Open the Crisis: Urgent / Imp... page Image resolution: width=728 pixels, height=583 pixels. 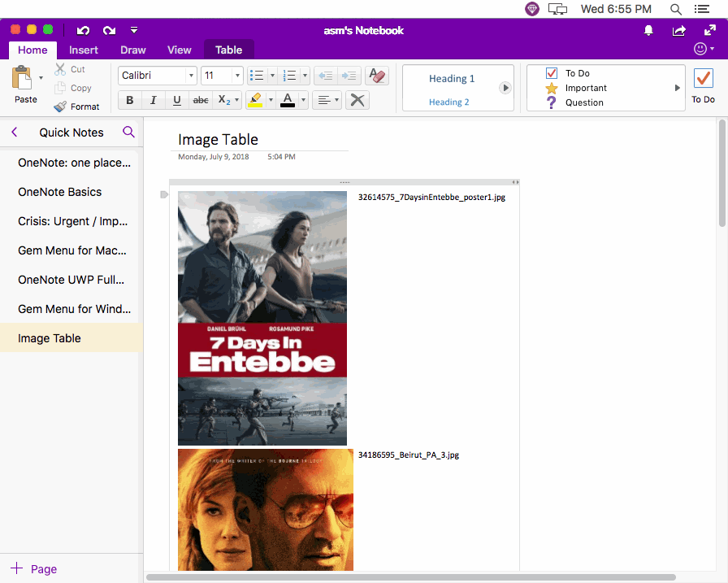pyautogui.click(x=70, y=221)
